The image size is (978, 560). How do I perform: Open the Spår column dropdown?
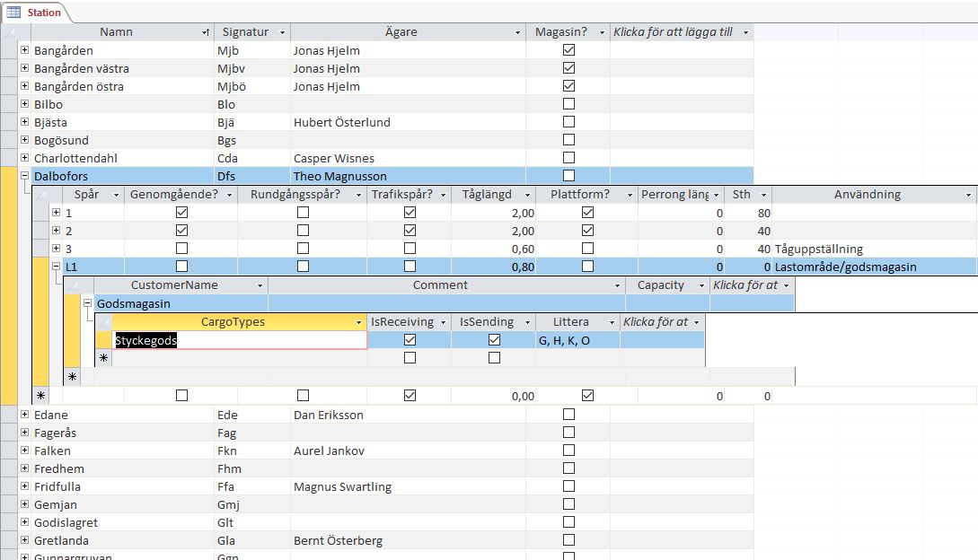pyautogui.click(x=116, y=195)
